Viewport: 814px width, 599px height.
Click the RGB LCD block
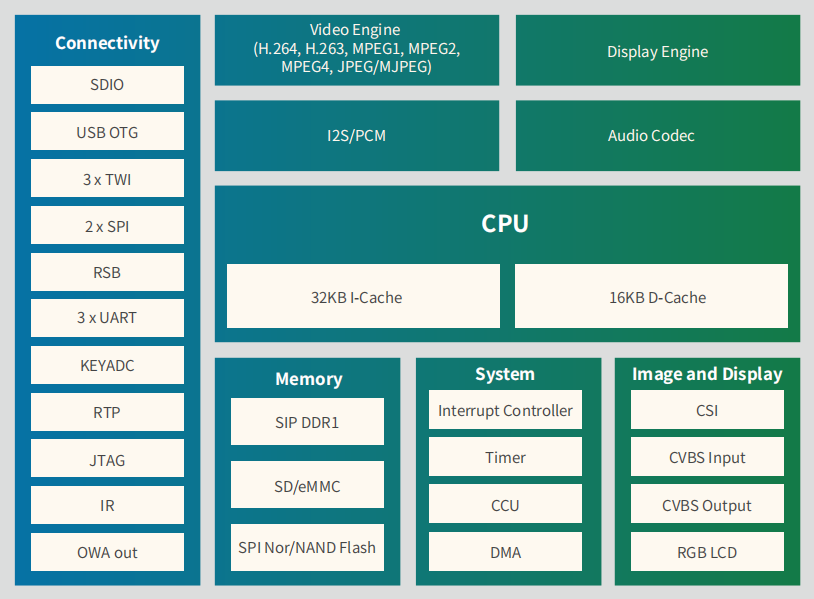707,551
